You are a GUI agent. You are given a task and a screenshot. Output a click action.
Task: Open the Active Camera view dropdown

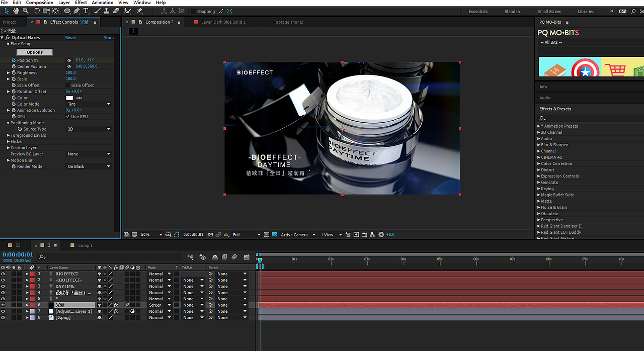point(293,234)
